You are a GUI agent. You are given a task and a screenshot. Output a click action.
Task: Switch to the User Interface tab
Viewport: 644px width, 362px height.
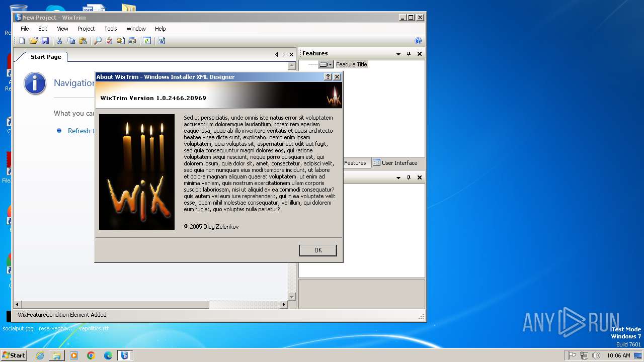point(395,163)
